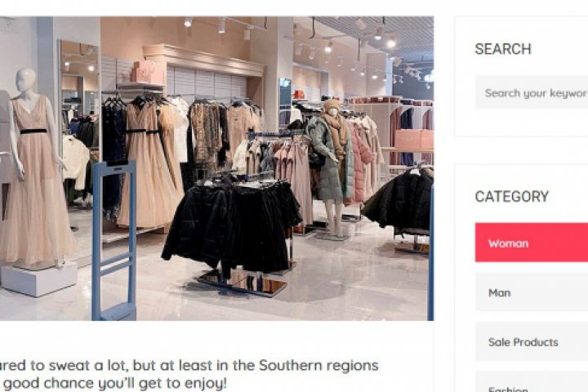Click the mannequin wearing the green coat

(331, 165)
